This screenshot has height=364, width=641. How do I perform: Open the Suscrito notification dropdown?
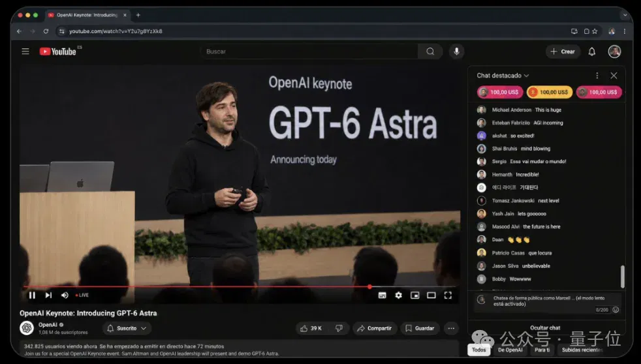(x=127, y=328)
